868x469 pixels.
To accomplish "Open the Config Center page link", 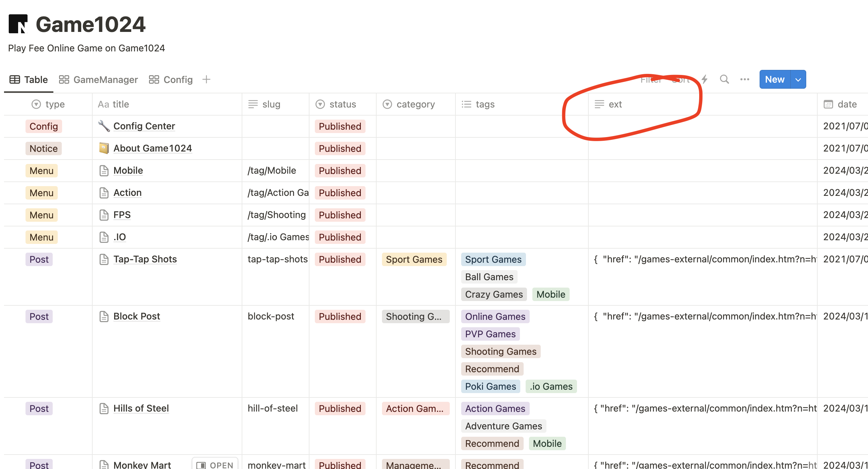I will click(x=144, y=126).
